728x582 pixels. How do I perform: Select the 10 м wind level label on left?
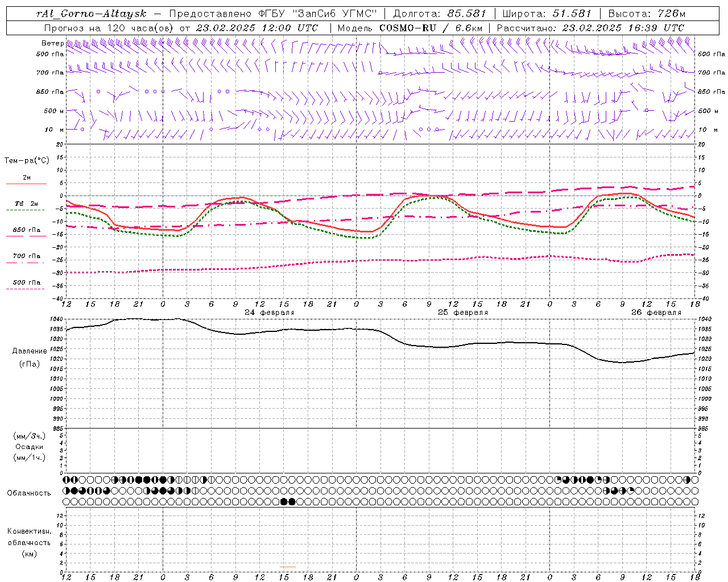(x=55, y=130)
